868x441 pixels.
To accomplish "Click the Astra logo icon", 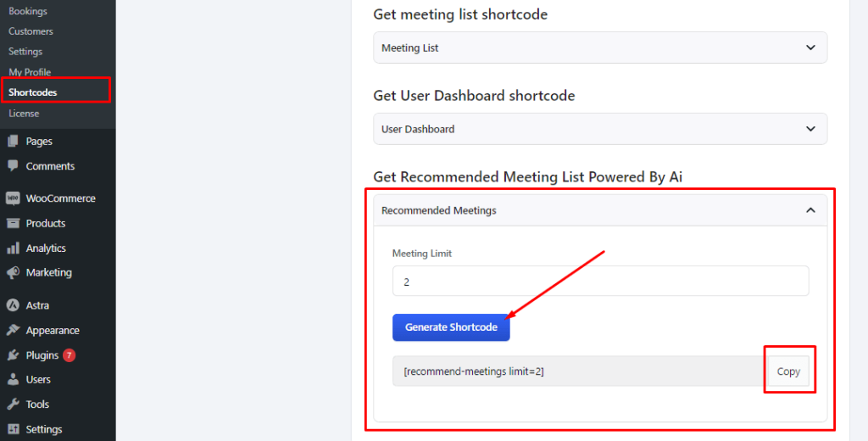I will pos(13,305).
